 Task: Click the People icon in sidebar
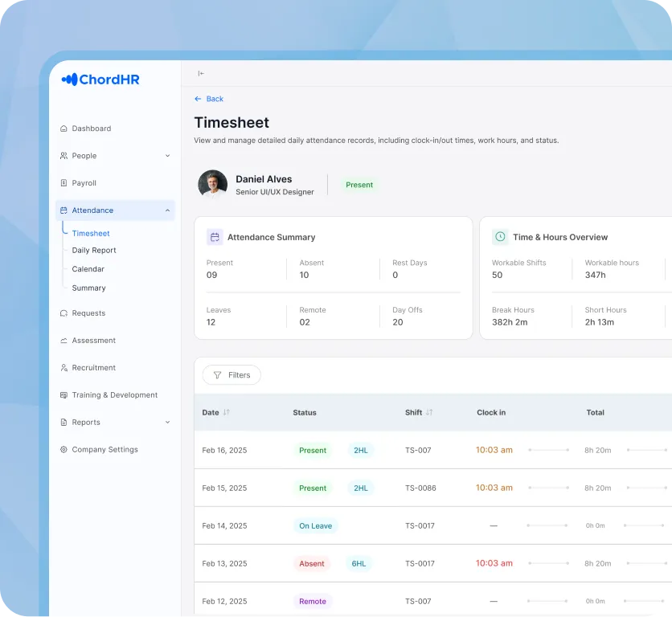coord(64,156)
